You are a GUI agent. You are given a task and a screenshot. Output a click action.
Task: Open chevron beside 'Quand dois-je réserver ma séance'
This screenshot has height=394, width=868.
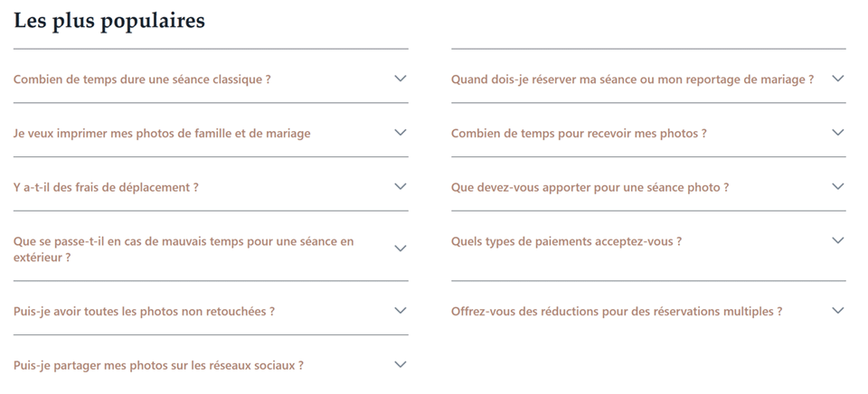tap(838, 79)
